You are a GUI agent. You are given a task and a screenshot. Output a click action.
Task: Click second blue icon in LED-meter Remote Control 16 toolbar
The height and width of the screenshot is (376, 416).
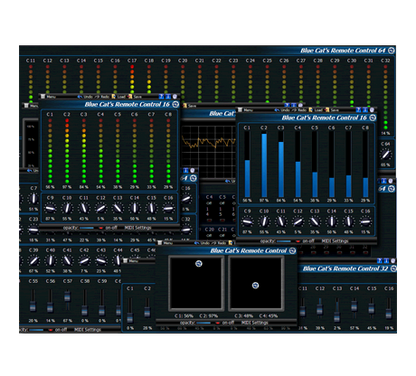tap(168, 97)
